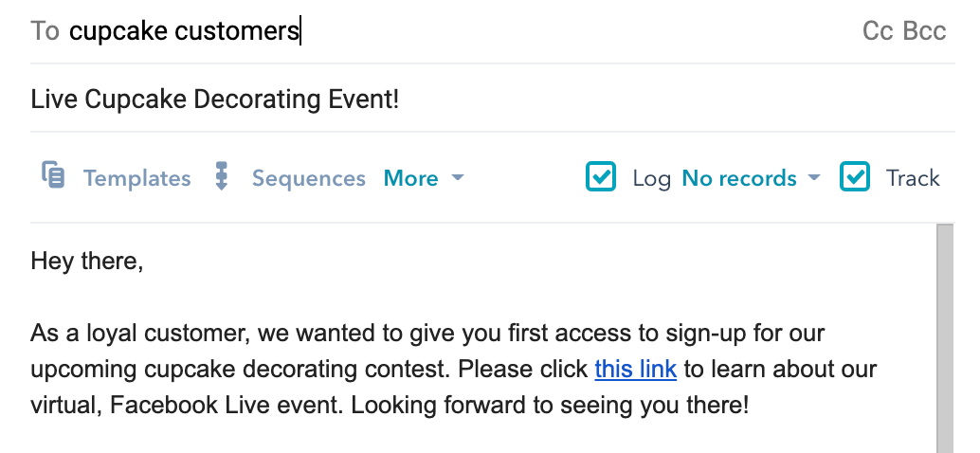980x453 pixels.
Task: Open the Sequences text button
Action: tap(308, 178)
